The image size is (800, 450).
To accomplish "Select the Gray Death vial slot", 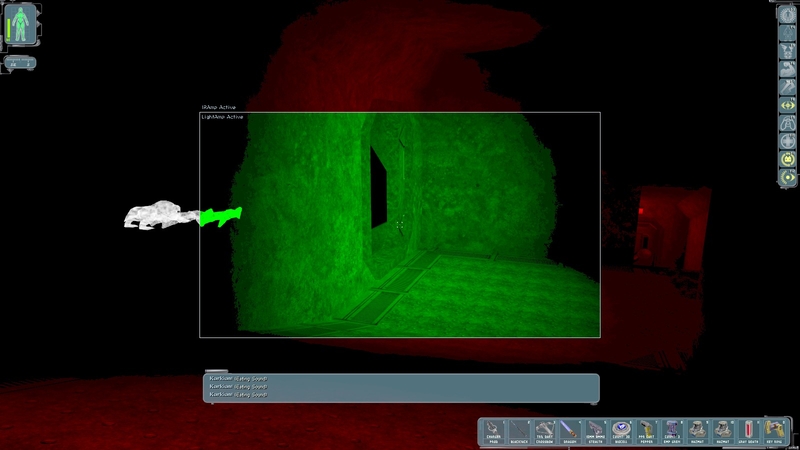I will pos(748,432).
